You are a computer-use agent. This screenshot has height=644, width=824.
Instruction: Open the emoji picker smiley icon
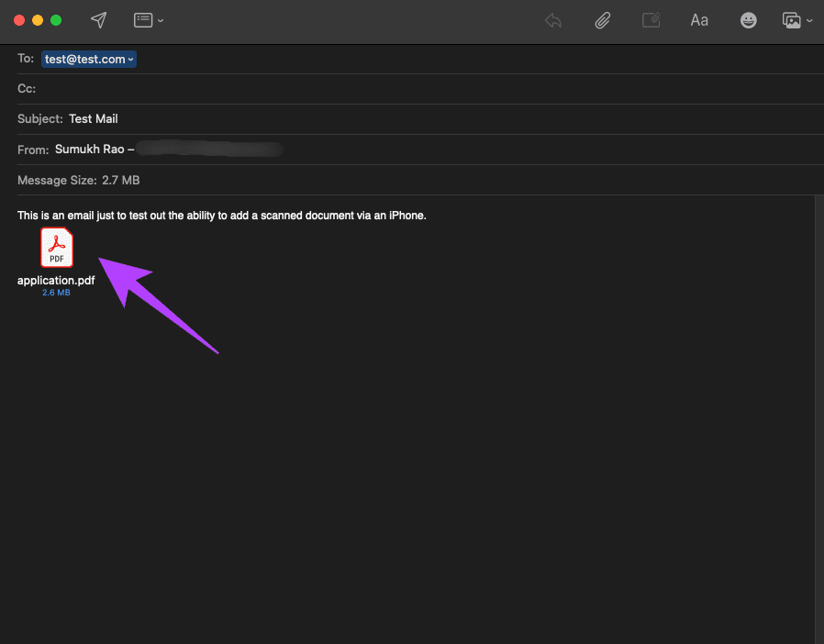coord(749,20)
